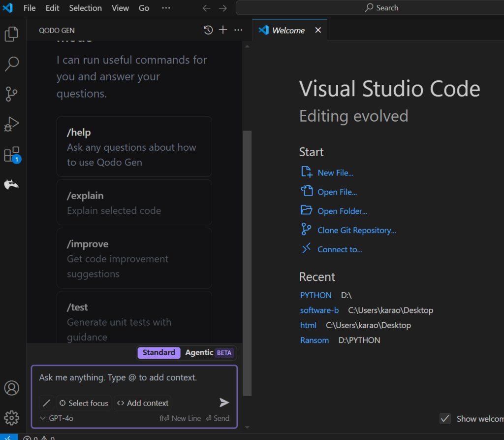Open the Extensions view with update badge
Image resolution: width=504 pixels, height=440 pixels.
[12, 155]
